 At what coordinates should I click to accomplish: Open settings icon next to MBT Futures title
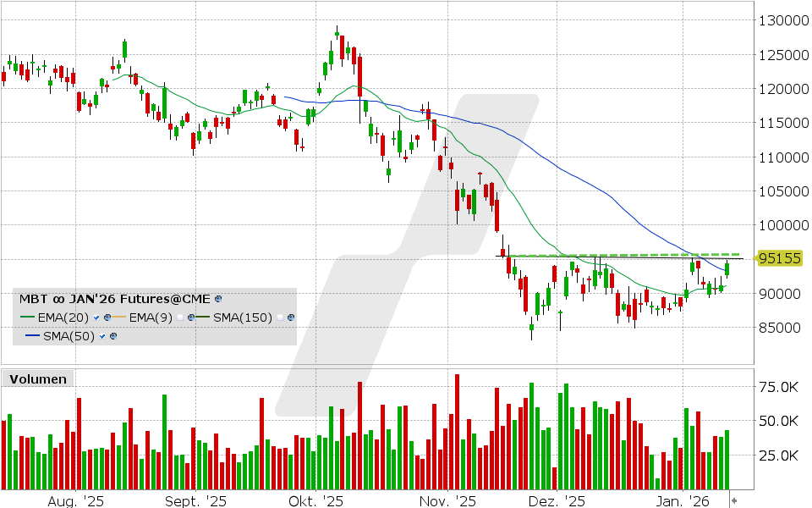click(218, 299)
